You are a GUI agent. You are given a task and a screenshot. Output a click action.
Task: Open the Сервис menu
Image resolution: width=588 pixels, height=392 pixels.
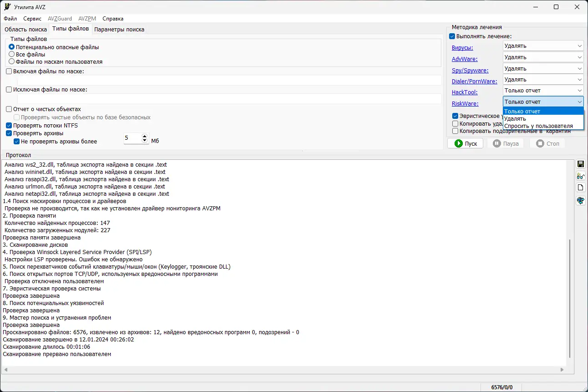(32, 19)
